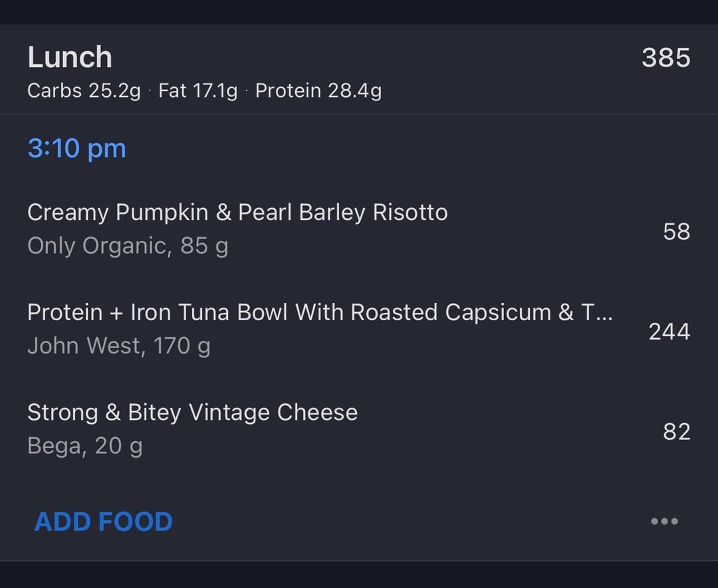Open Creamy Pumpkin & Pearl Barley Risotto entry
The image size is (718, 588).
(237, 213)
